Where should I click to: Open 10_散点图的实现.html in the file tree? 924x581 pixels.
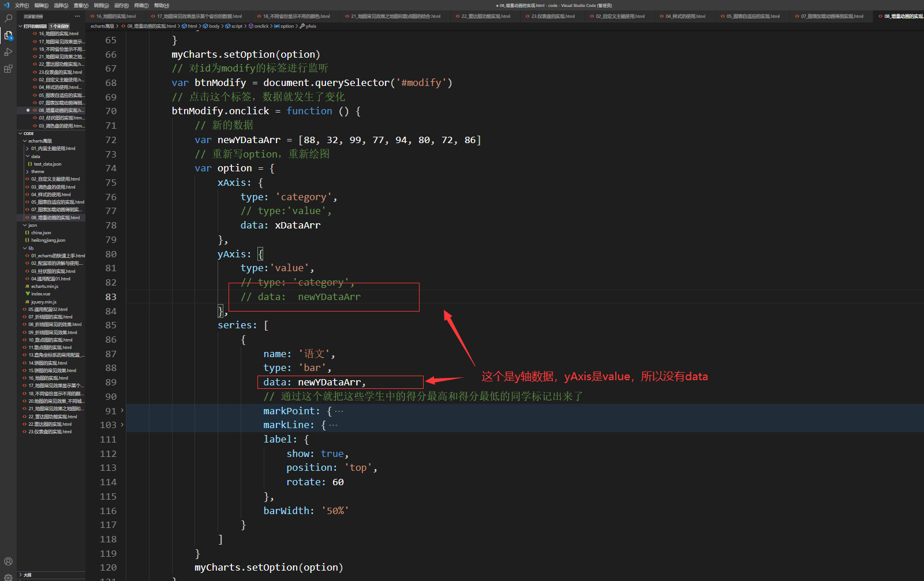pos(51,340)
